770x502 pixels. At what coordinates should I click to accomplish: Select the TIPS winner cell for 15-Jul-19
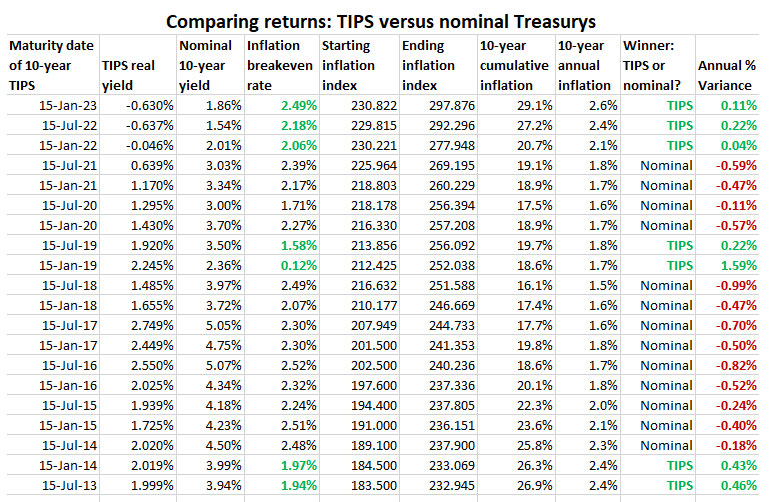(680, 245)
